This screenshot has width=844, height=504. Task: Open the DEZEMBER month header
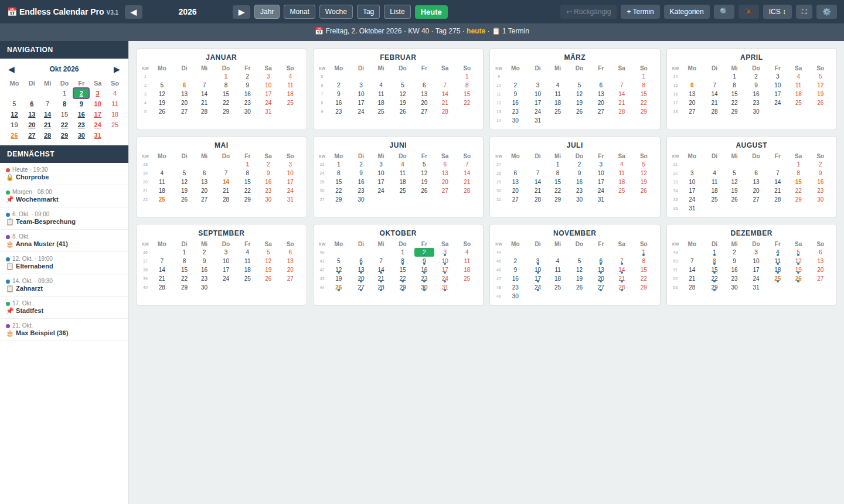point(751,233)
